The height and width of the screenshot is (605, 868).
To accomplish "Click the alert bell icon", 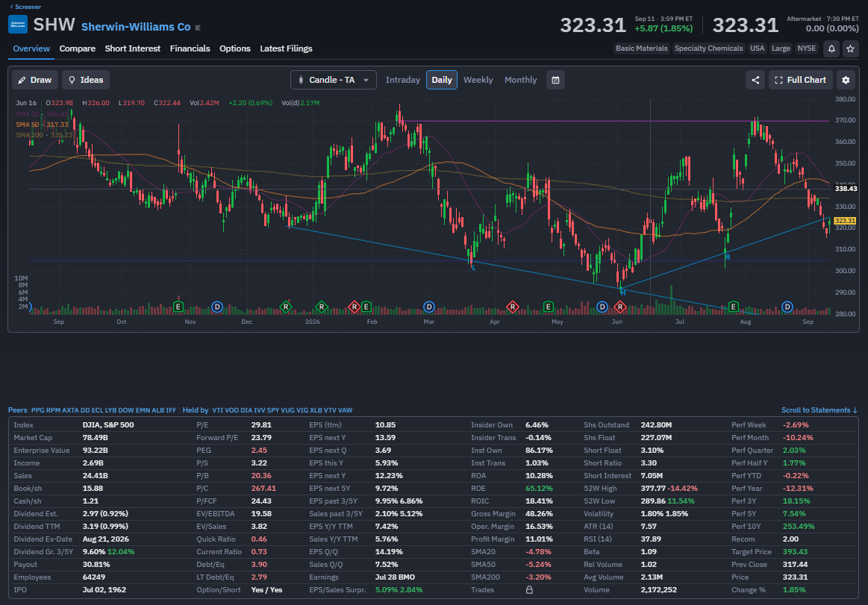I will pos(831,48).
